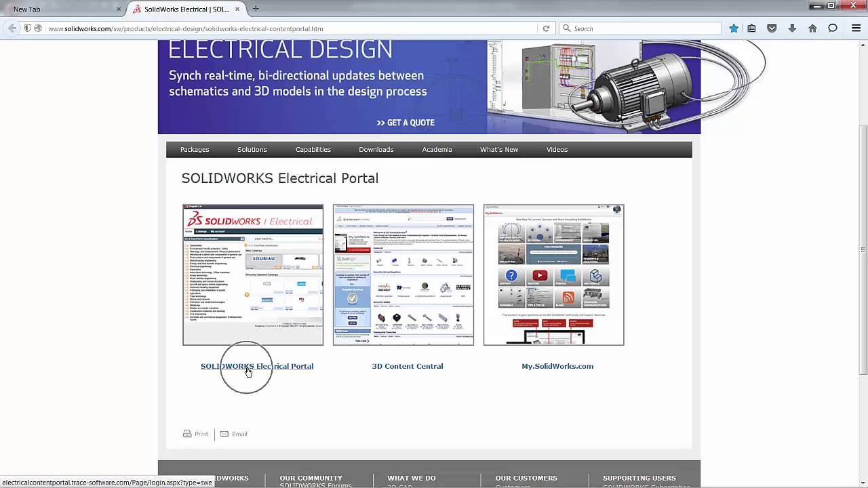Image resolution: width=868 pixels, height=488 pixels.
Task: Click the OUR CUSTOMERS footer heading
Action: click(x=526, y=478)
